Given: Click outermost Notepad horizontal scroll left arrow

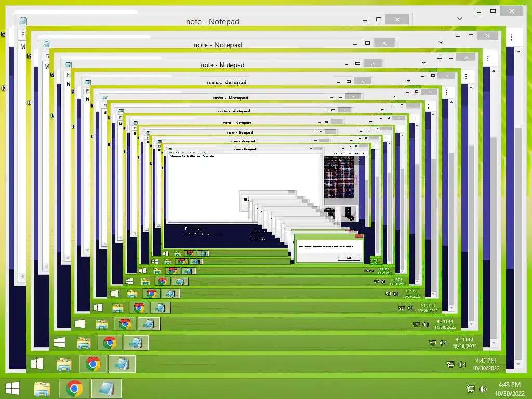Looking at the screenshot, I should coord(23,276).
